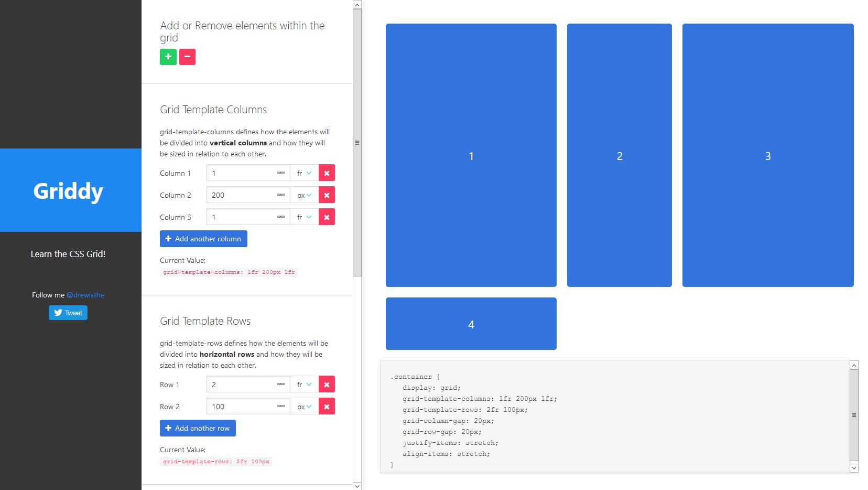
Task: Delete Column 1 with its red X
Action: 327,173
